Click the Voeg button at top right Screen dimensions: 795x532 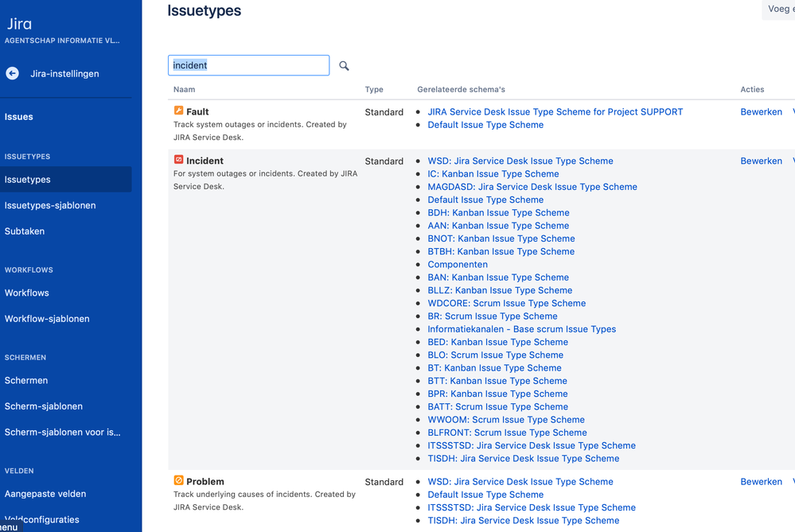779,9
